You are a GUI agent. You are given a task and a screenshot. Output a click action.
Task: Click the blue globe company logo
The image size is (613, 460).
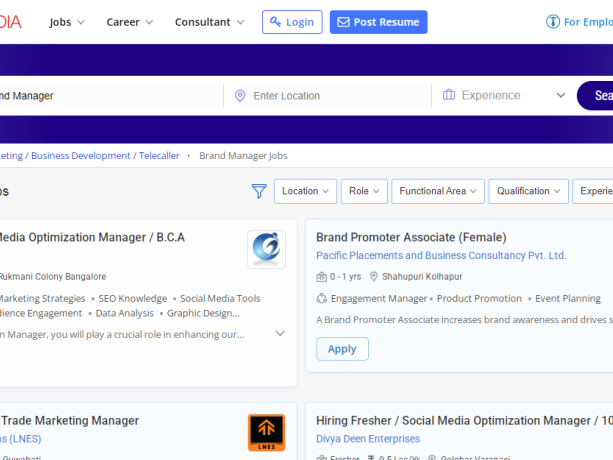(x=266, y=249)
